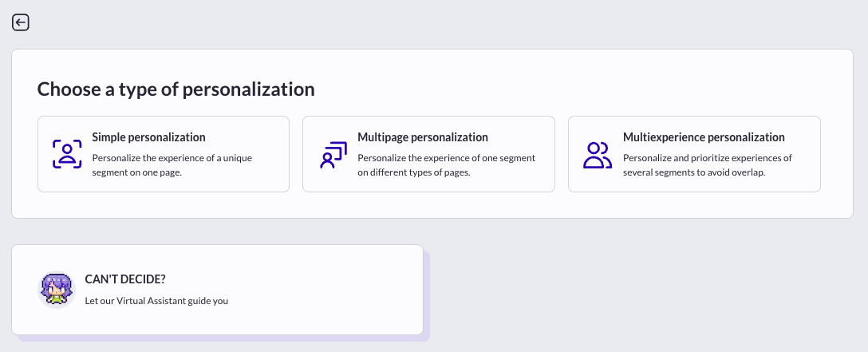The image size is (868, 352).
Task: Click the 'one segment on different types of pages' description
Action: (446, 165)
